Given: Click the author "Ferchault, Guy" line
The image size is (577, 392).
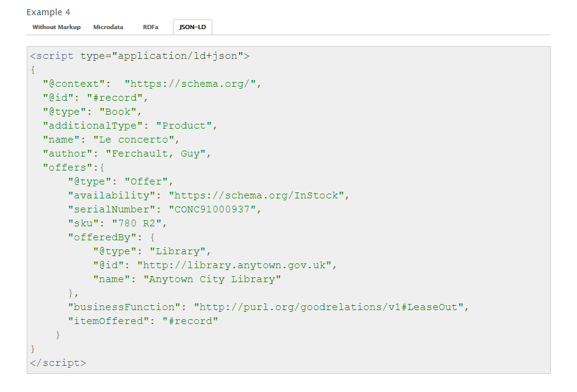Looking at the screenshot, I should point(127,154).
